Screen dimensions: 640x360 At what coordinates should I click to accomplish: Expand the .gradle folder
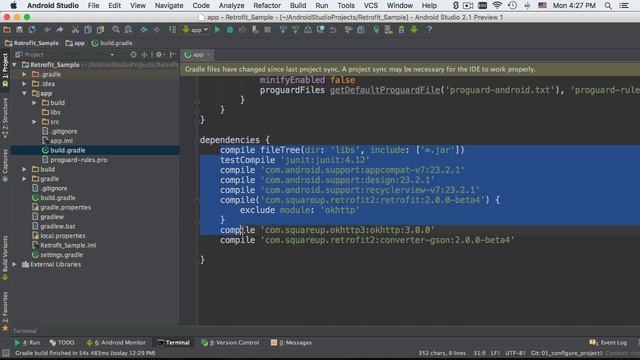coord(24,74)
